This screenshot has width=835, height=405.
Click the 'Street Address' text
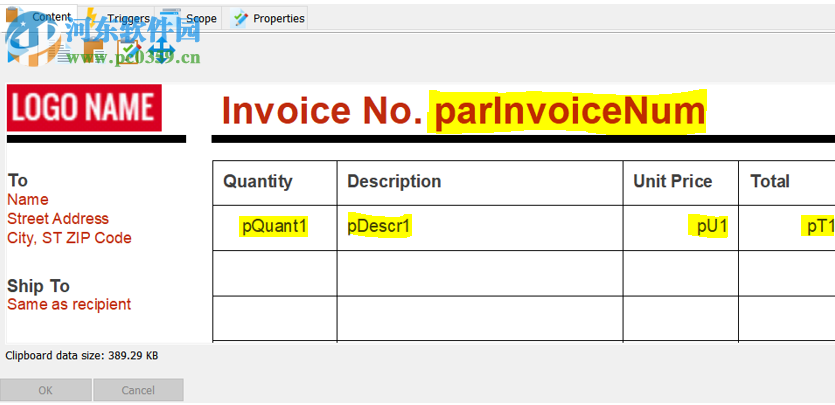[58, 219]
